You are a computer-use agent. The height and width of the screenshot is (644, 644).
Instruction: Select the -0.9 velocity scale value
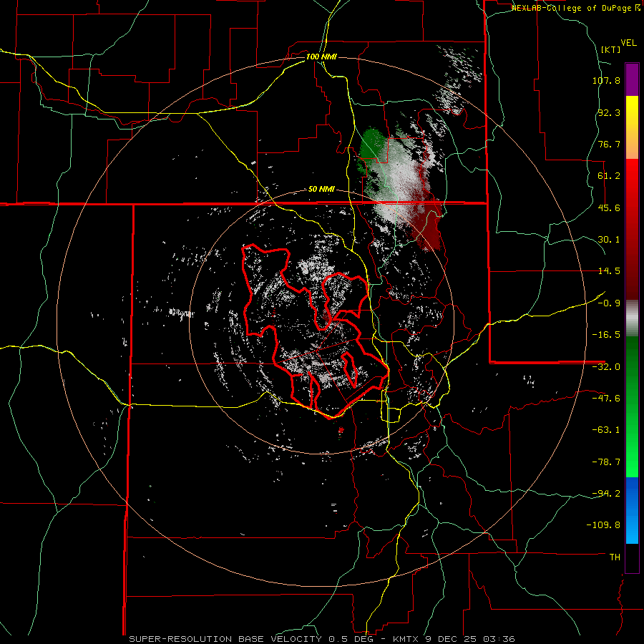coord(609,303)
